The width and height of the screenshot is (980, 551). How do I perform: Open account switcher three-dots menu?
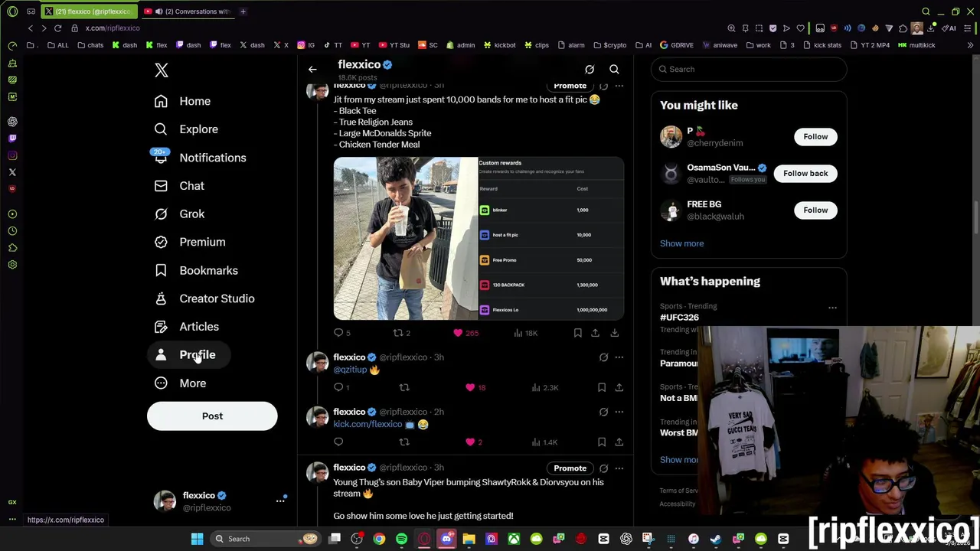[280, 500]
